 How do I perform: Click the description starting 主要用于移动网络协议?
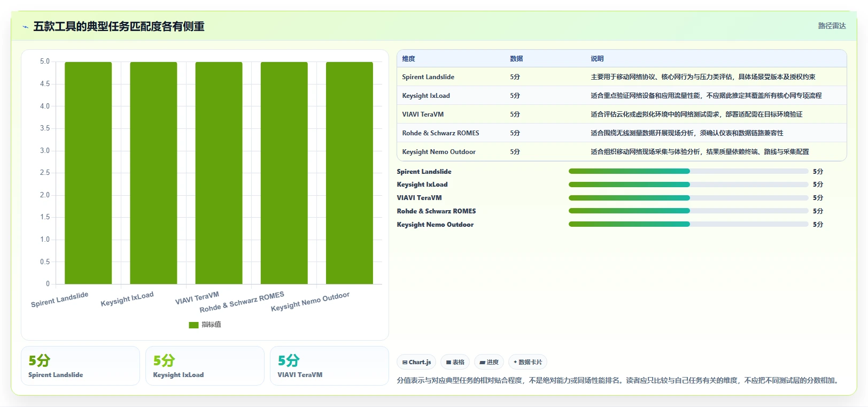click(x=703, y=77)
